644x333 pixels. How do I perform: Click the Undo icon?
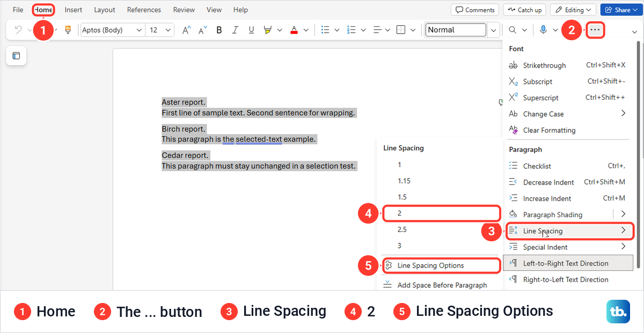pyautogui.click(x=18, y=30)
